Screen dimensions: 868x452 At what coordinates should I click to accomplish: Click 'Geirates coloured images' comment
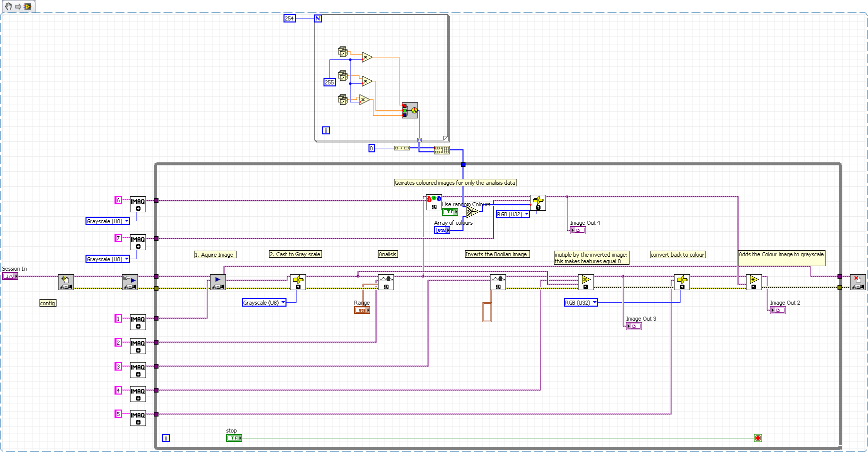click(455, 183)
